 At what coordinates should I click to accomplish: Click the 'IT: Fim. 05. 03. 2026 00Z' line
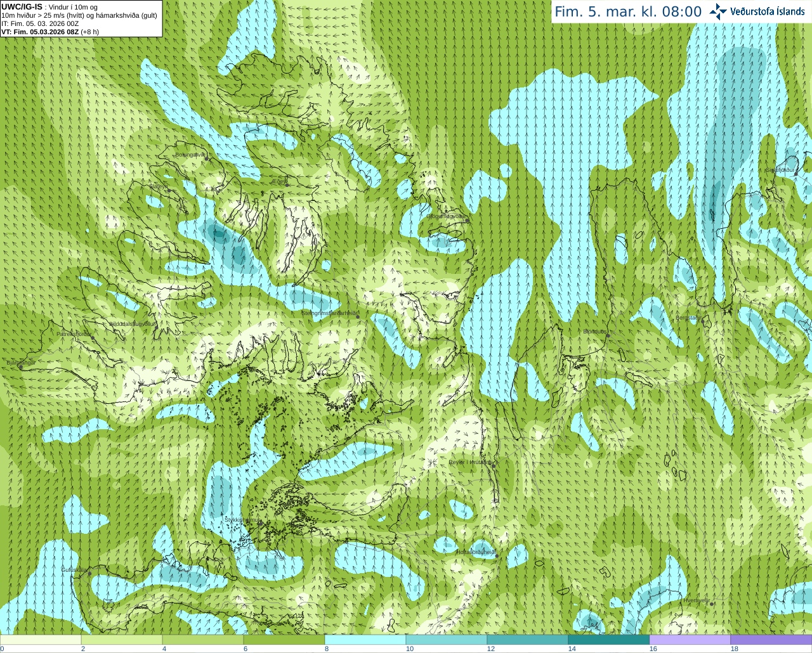click(x=40, y=23)
